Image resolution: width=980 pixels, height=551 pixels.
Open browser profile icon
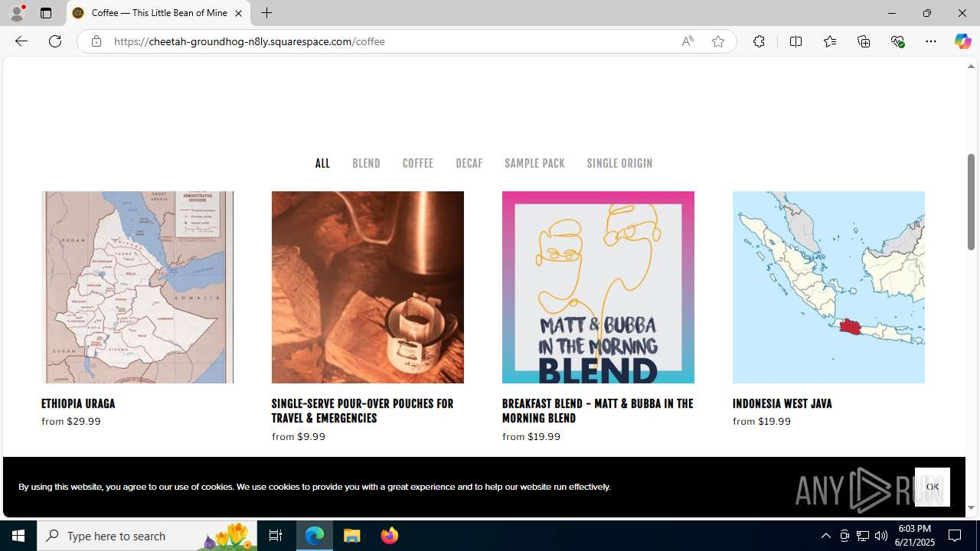tap(17, 13)
